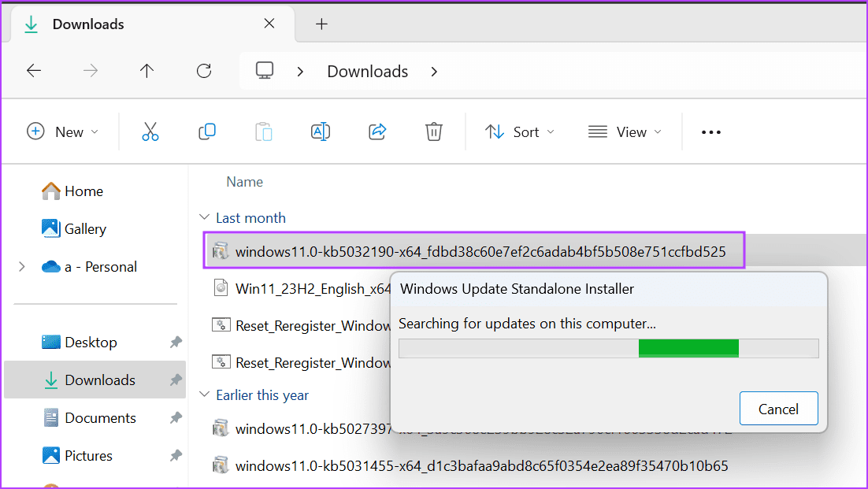Select Downloads in the navigation pane
Screen dimensions: 868x489
click(x=95, y=380)
